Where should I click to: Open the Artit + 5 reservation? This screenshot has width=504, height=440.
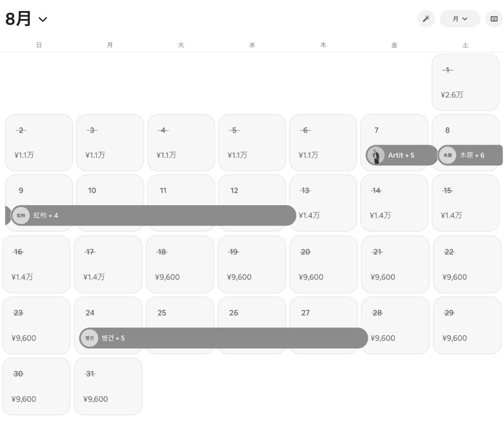click(402, 155)
